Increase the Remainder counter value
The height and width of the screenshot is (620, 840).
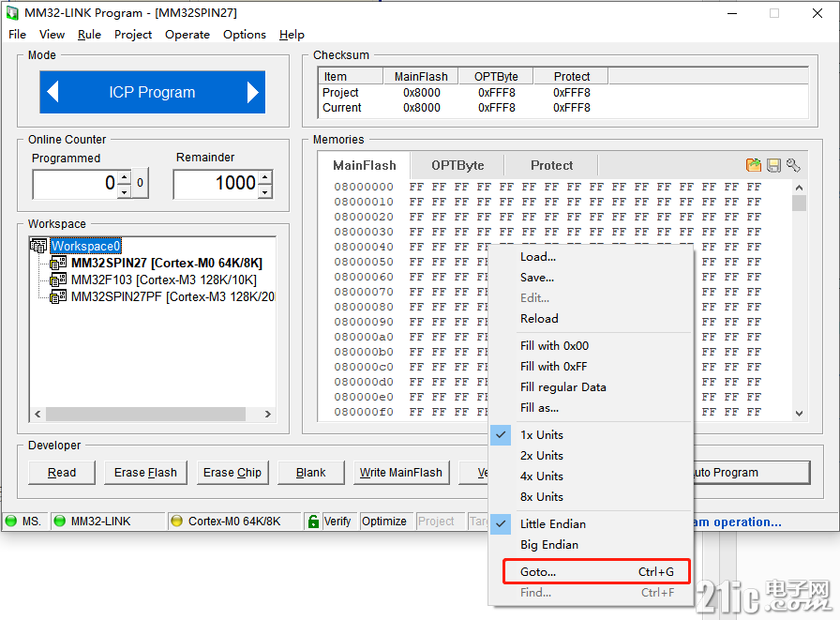(265, 177)
